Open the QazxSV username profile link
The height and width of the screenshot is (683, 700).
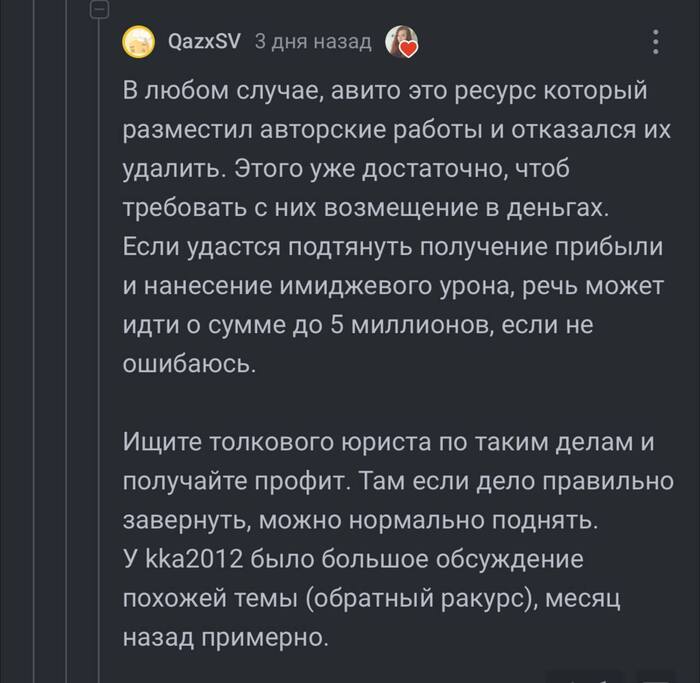[204, 42]
